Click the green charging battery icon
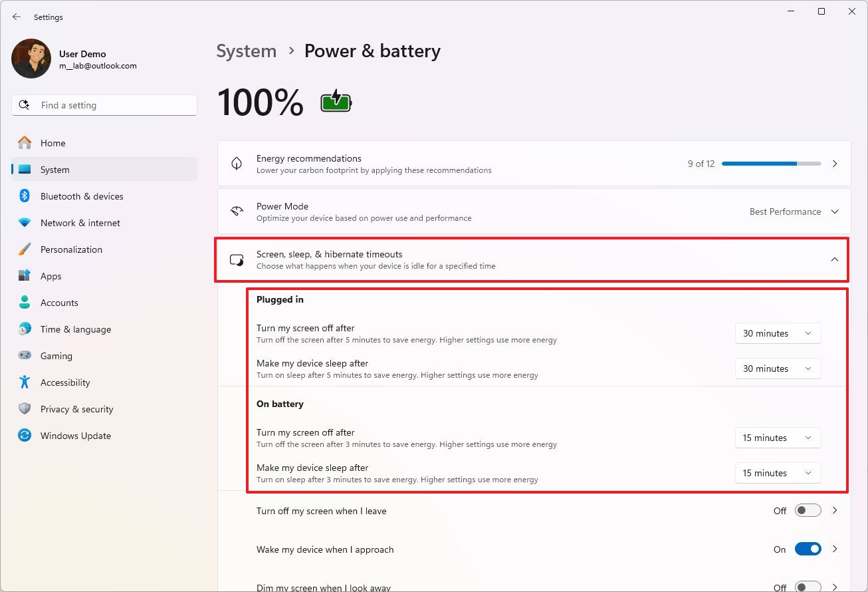868x592 pixels. pos(336,101)
